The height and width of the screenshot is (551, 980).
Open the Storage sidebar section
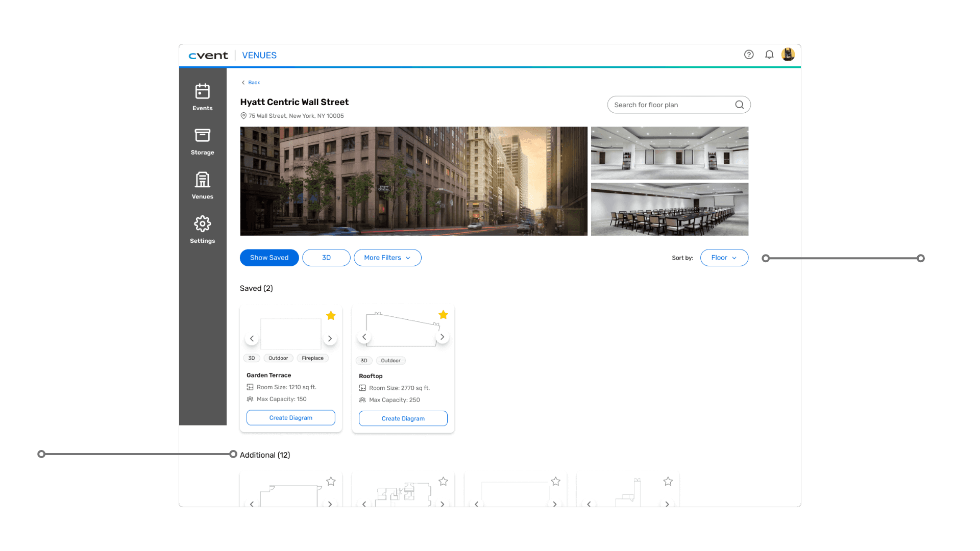[x=202, y=141]
